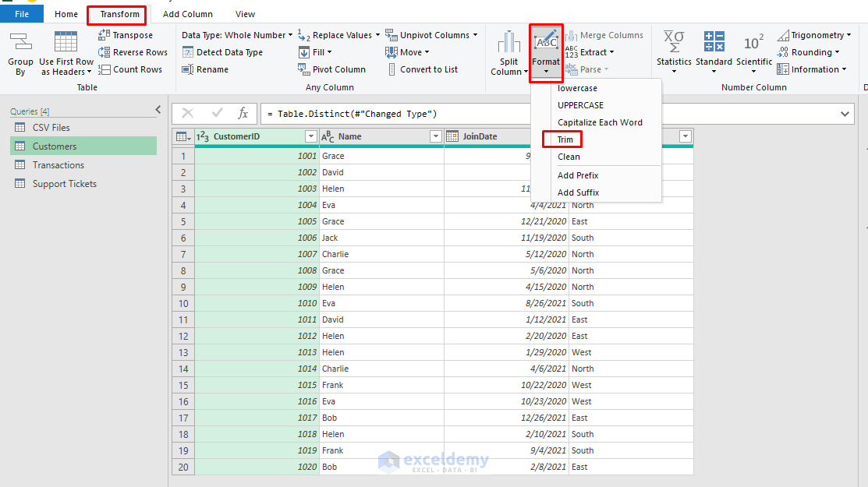This screenshot has height=487, width=868.
Task: Click the date cell 8/26/2021
Action: [506, 303]
